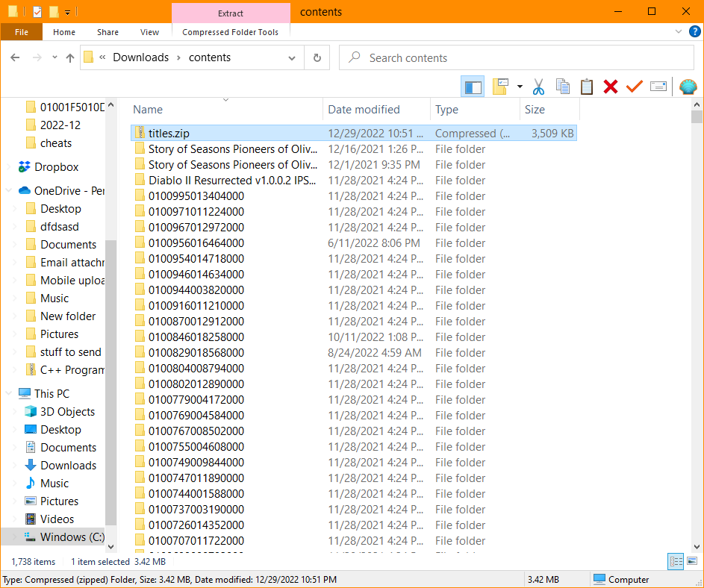Go forward with the right arrow
This screenshot has height=588, width=704.
pyautogui.click(x=37, y=57)
